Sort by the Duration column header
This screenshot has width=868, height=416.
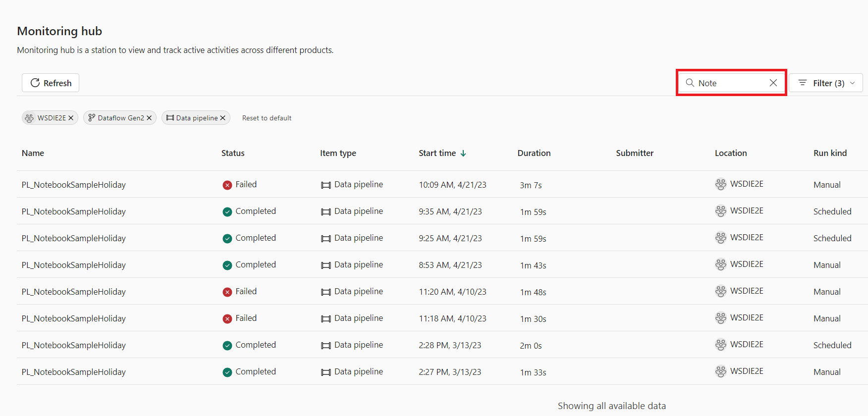tap(534, 153)
